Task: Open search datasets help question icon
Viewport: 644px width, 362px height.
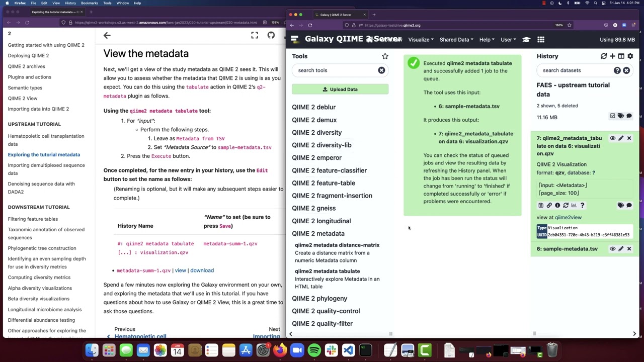Action: tap(617, 70)
